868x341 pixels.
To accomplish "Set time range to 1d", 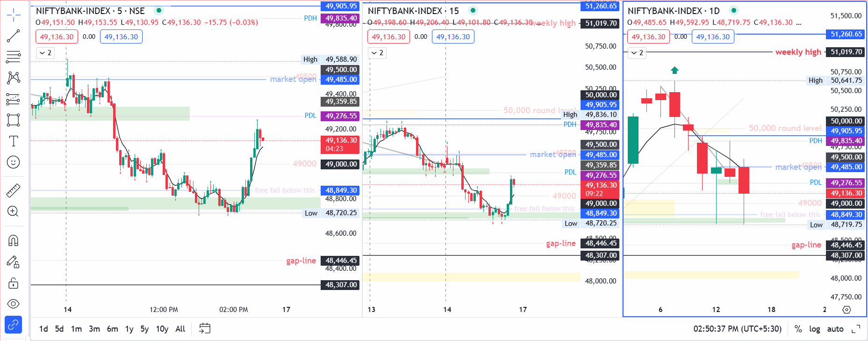I will click(x=43, y=329).
